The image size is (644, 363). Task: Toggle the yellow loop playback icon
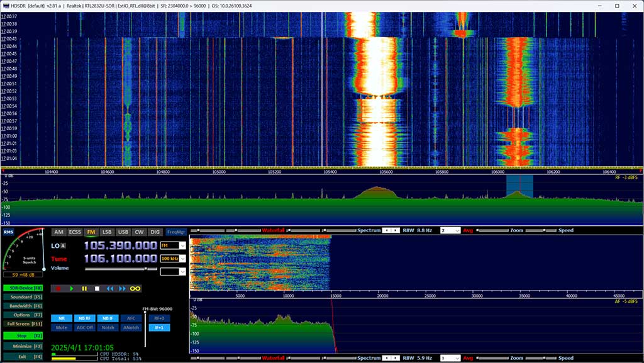pos(135,289)
